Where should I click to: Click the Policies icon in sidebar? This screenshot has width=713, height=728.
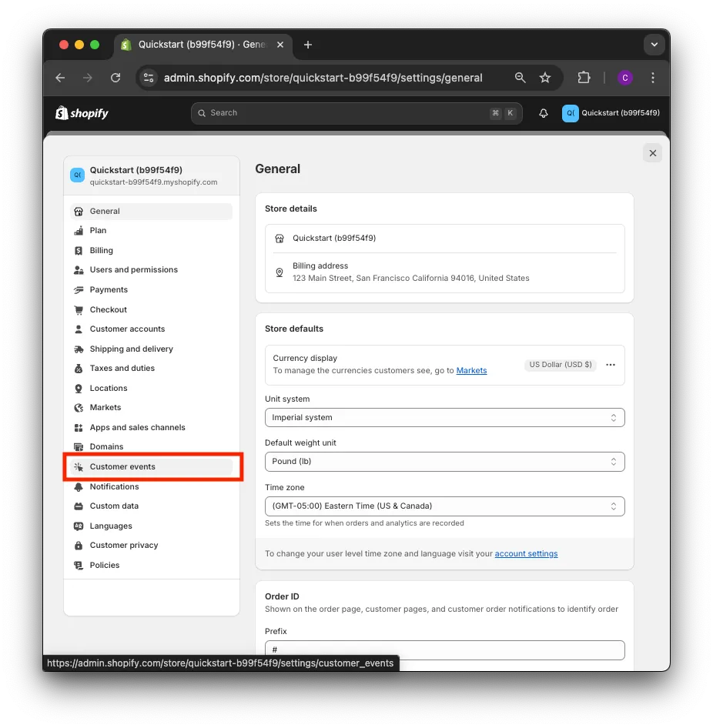tap(79, 566)
